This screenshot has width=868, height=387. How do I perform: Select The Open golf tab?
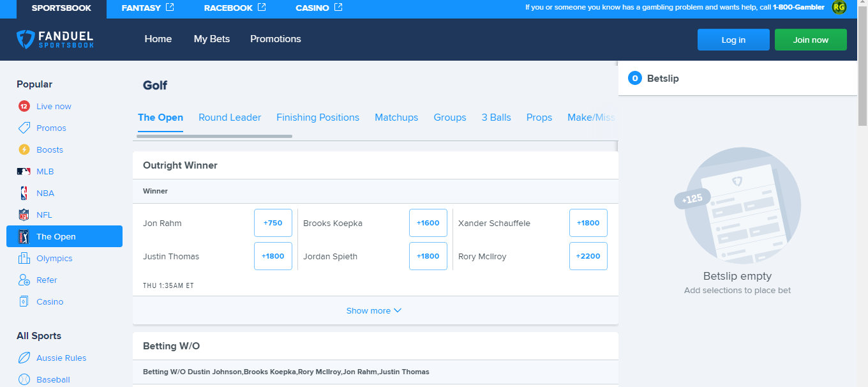pos(160,118)
